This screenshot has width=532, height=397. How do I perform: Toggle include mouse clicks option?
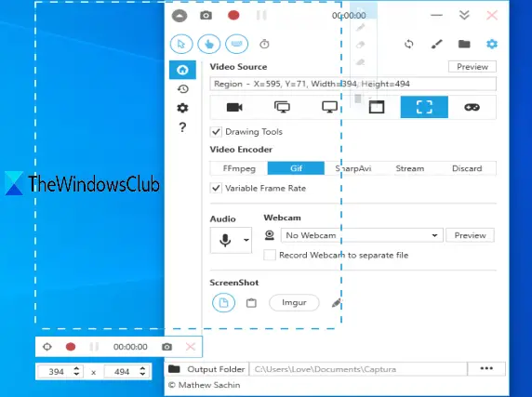[x=209, y=44]
